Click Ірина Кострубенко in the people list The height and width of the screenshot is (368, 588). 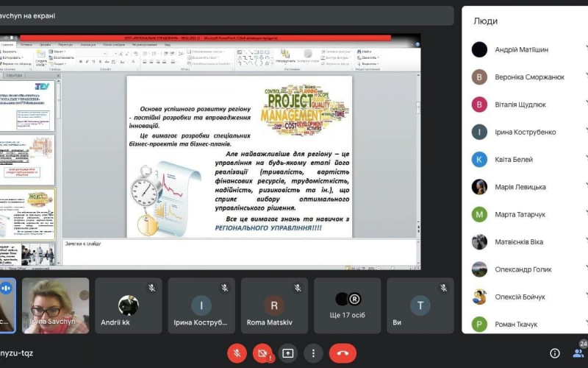[x=525, y=132]
